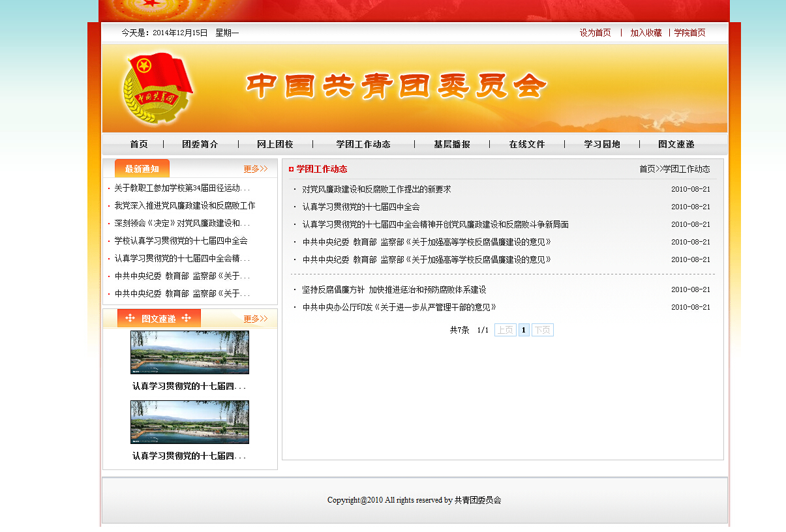Open article 坚持反腐倡廉方针 加快推进惩治和预防腐败体系建设
Screen dimensions: 786x532
coord(394,289)
